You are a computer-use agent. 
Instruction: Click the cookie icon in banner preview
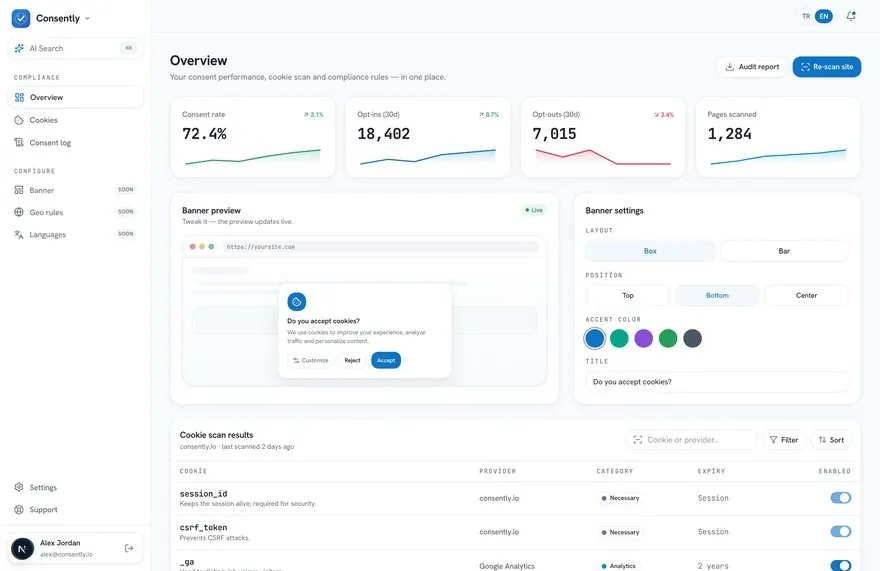click(296, 302)
